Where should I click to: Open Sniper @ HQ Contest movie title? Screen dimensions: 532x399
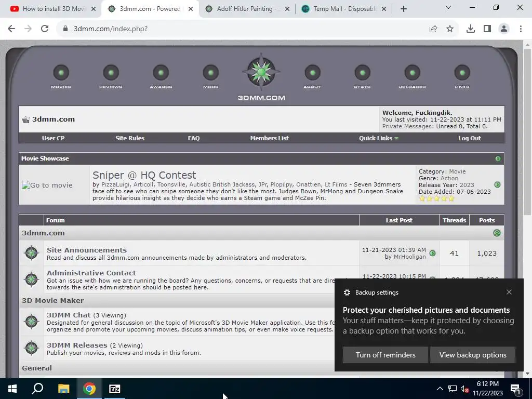tap(144, 175)
